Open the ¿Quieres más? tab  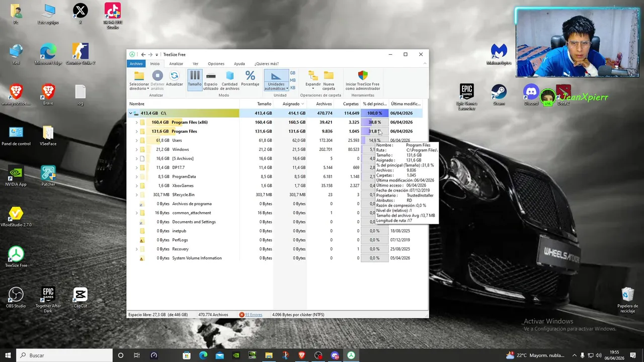point(266,64)
